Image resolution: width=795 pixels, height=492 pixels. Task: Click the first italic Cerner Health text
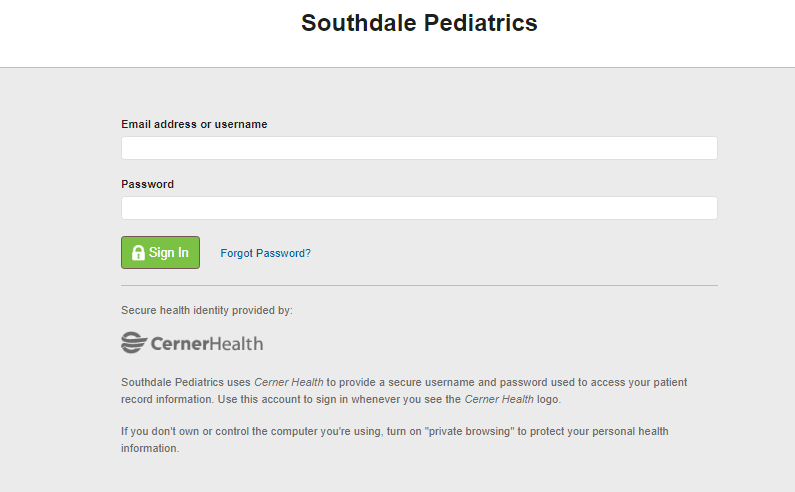[288, 382]
